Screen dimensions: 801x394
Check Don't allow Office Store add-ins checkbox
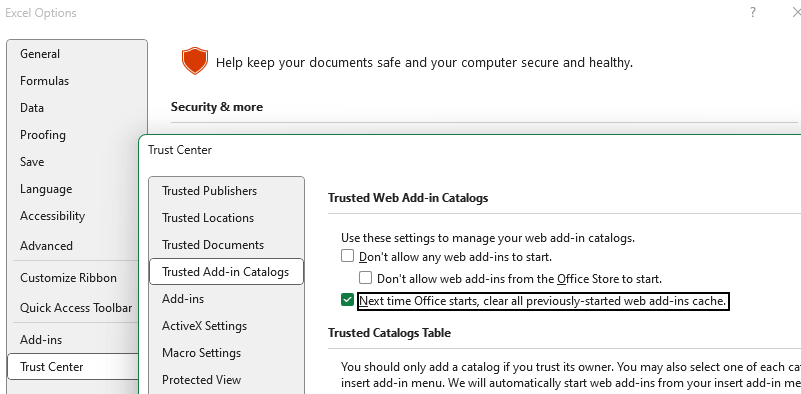(x=365, y=278)
